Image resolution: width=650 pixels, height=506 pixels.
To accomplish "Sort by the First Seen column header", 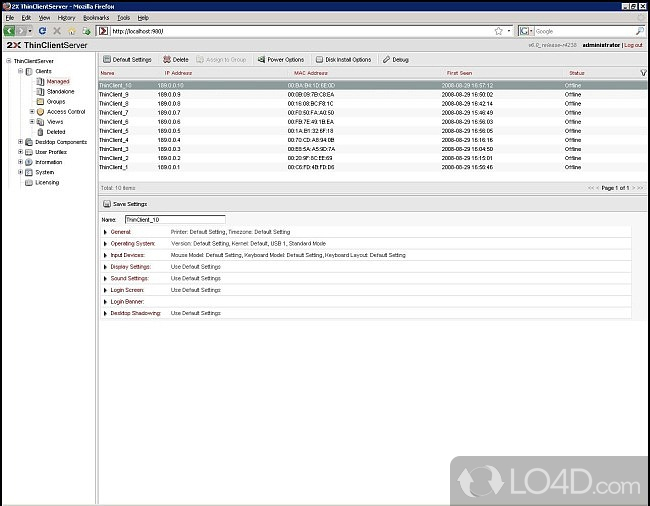I will 459,73.
